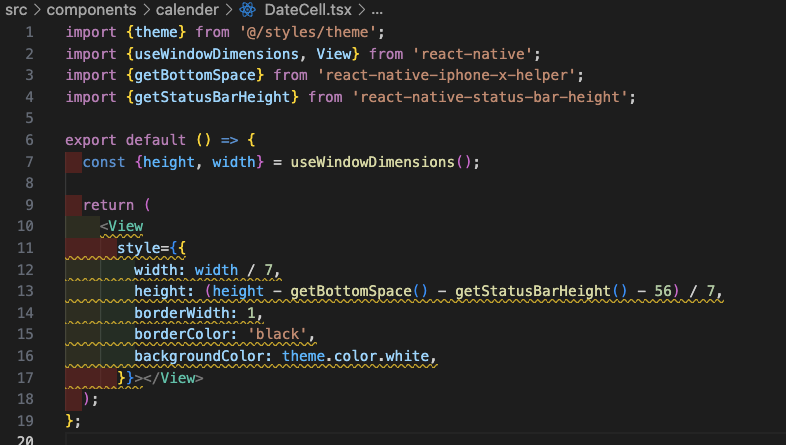Click the {theme} import on line 1

click(156, 32)
